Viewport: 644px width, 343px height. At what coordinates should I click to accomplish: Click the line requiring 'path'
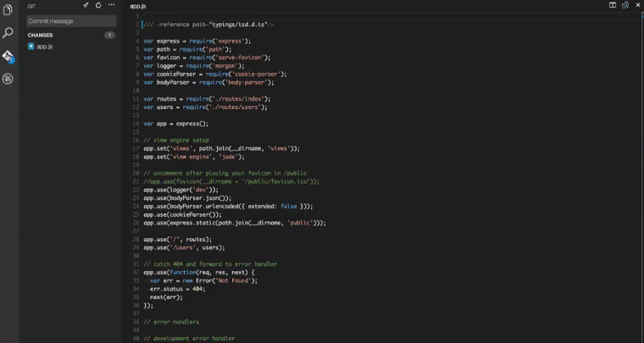click(188, 49)
